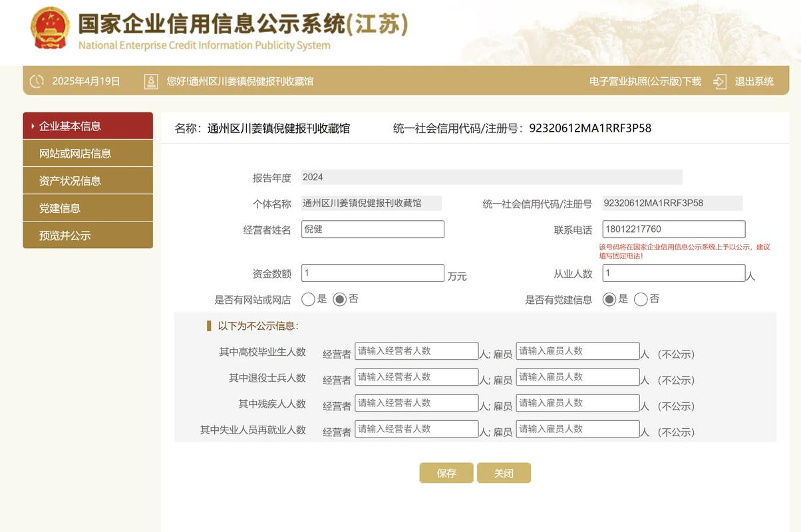Select 否 for 是否有党建信息
This screenshot has width=801, height=532.
[641, 298]
